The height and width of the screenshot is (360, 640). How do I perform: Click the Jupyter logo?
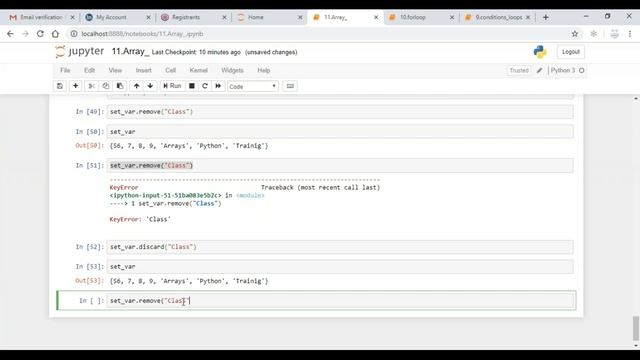pyautogui.click(x=80, y=51)
